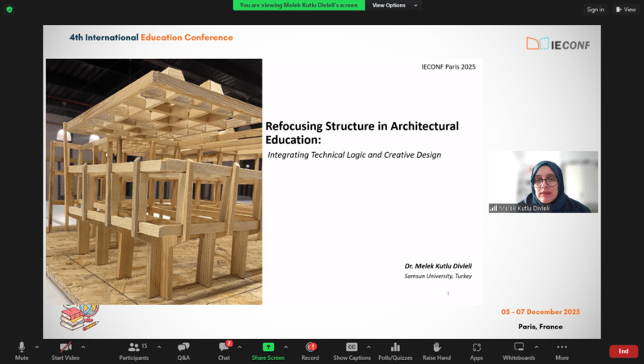Screen dimensions: 644x364
Task: Open Whiteboards
Action: (519, 349)
